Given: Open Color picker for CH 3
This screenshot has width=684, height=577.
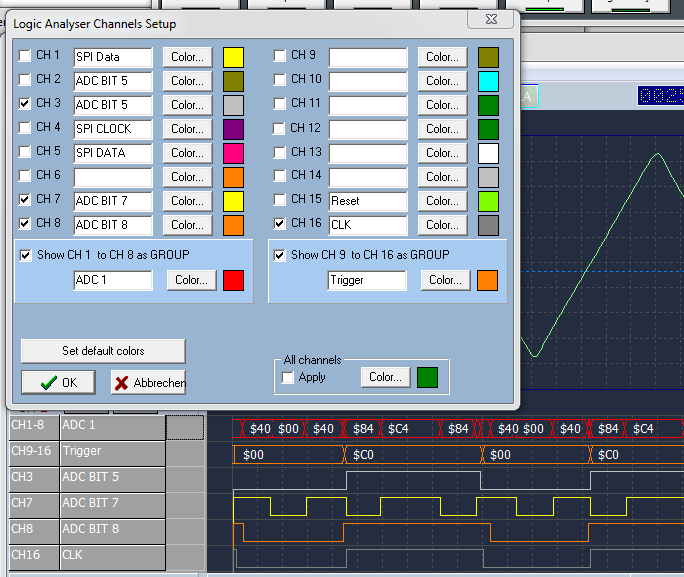Looking at the screenshot, I should [x=188, y=105].
